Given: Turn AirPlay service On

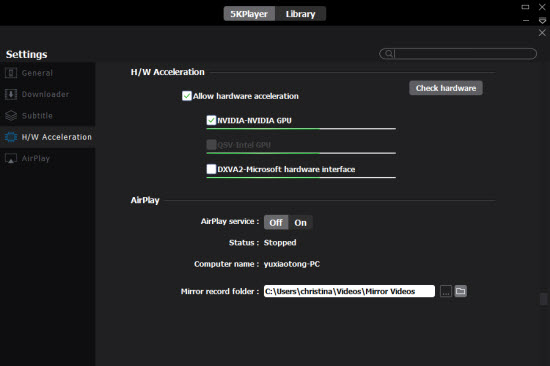Looking at the screenshot, I should 300,222.
